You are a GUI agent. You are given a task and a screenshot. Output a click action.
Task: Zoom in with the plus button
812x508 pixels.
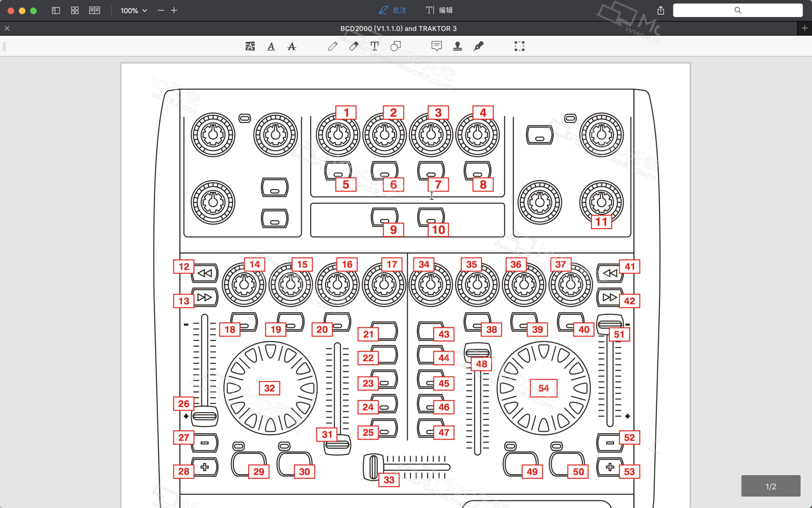(x=174, y=10)
